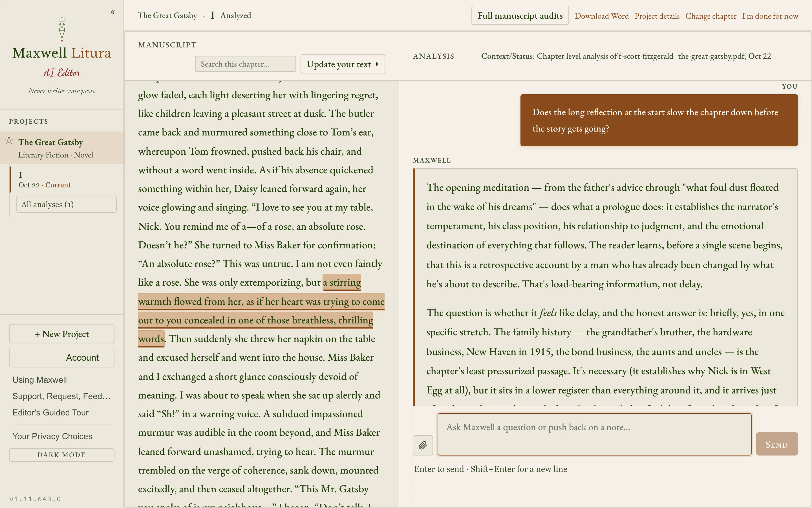
Task: Expand the Update your text dropdown
Action: (343, 64)
